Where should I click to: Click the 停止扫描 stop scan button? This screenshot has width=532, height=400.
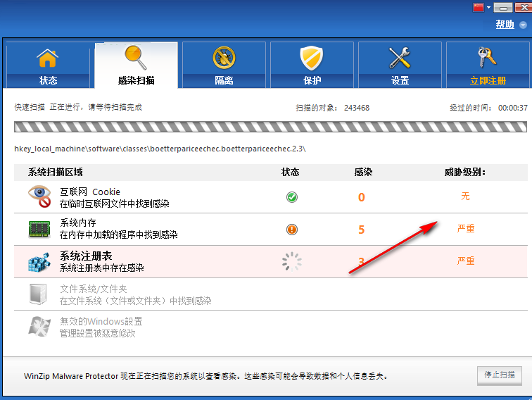(500, 375)
